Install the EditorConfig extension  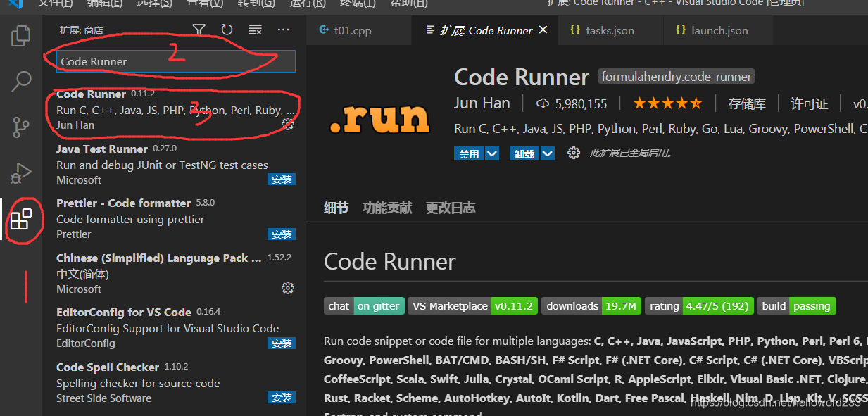(282, 343)
